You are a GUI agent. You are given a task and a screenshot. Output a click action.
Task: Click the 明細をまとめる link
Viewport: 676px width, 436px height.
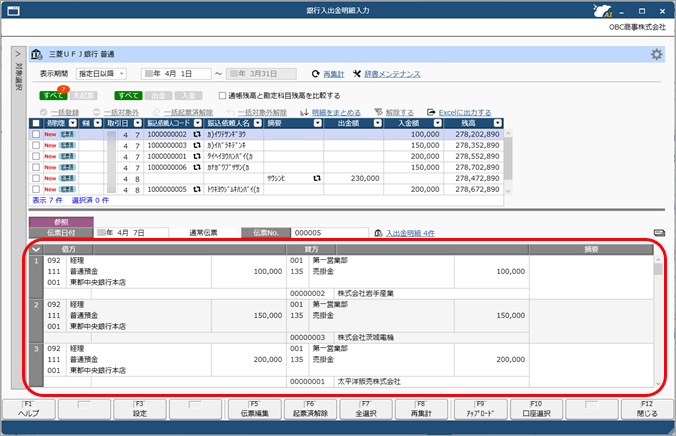click(336, 113)
